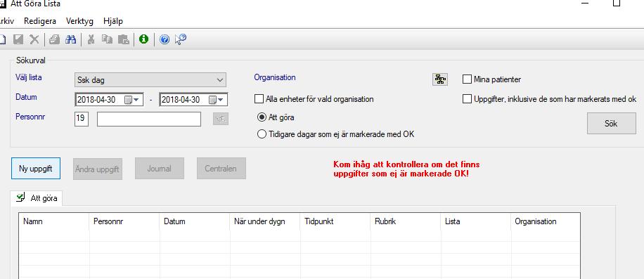Click the Datum column header in table
This screenshot has height=279, width=644.
click(x=195, y=221)
